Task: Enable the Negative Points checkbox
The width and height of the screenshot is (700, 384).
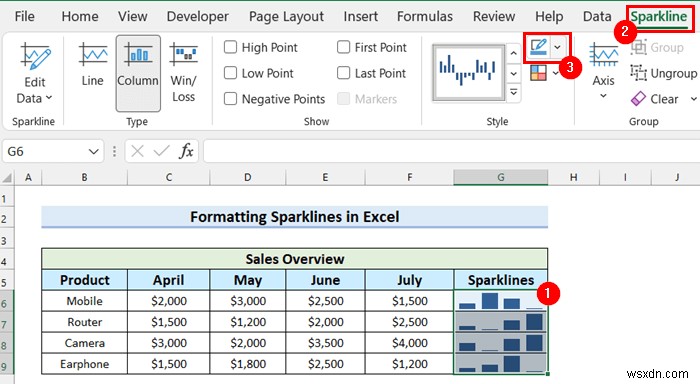Action: (x=230, y=99)
